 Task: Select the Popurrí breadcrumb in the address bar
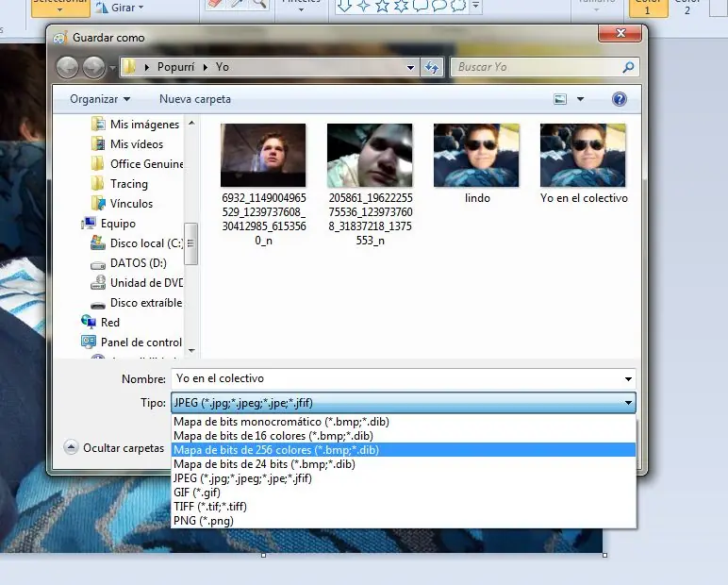click(x=175, y=67)
